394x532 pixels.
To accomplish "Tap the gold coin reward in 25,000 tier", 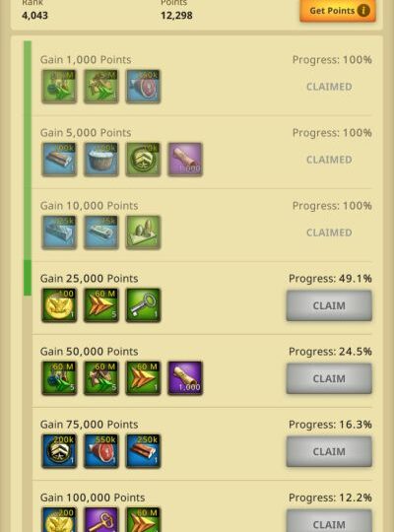I will [x=59, y=305].
